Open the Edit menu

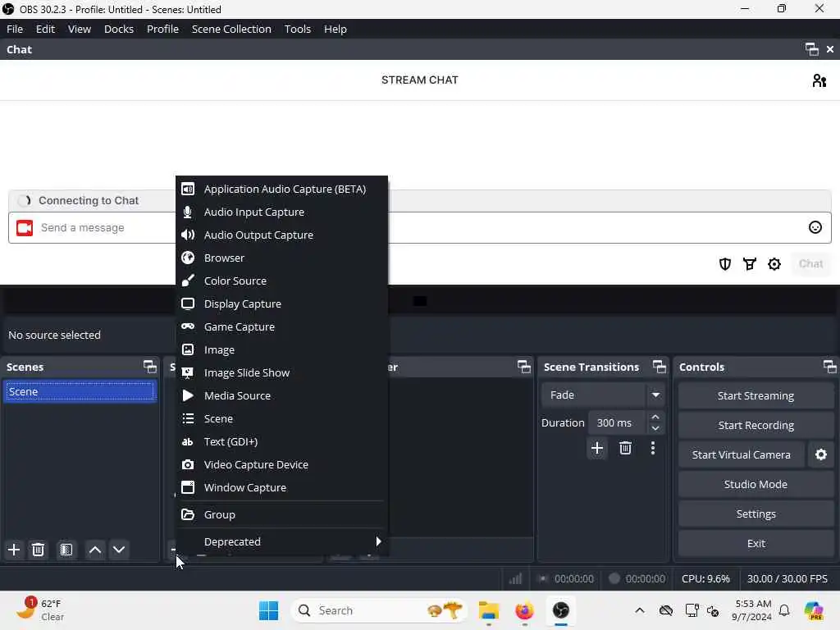45,29
